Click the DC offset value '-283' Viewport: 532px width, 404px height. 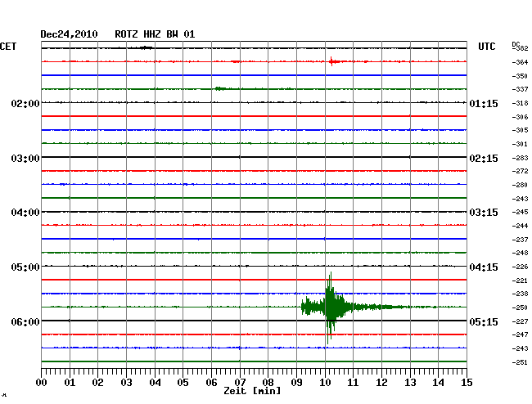pyautogui.click(x=520, y=158)
